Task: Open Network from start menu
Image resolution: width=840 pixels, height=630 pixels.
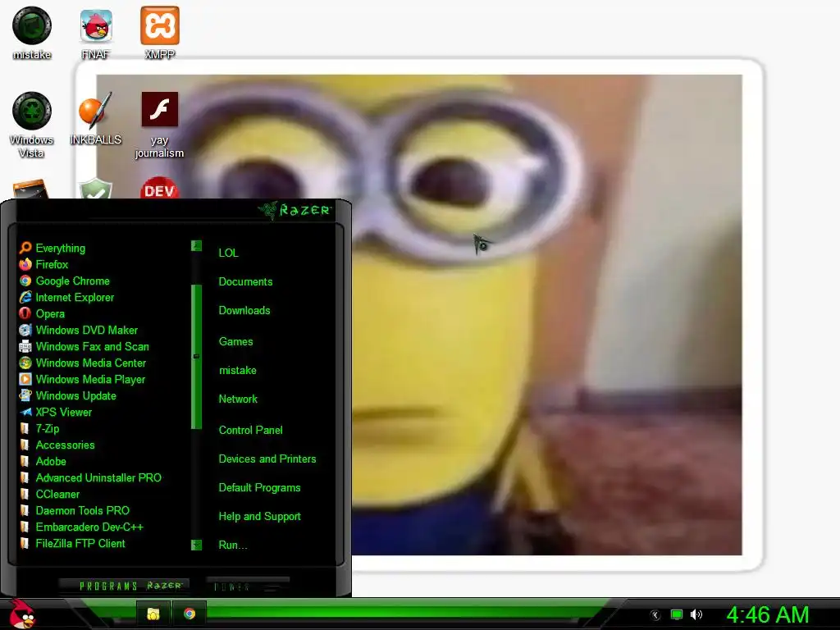Action: coord(238,399)
